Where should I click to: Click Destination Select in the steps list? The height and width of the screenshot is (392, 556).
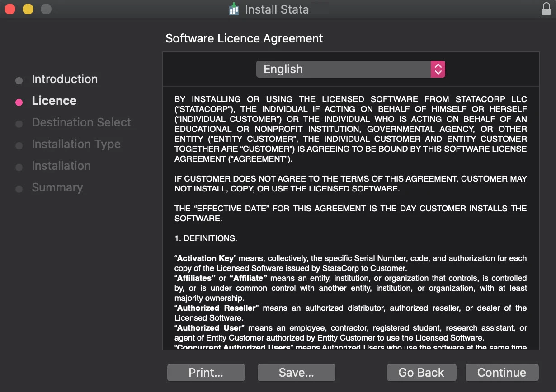tap(81, 122)
